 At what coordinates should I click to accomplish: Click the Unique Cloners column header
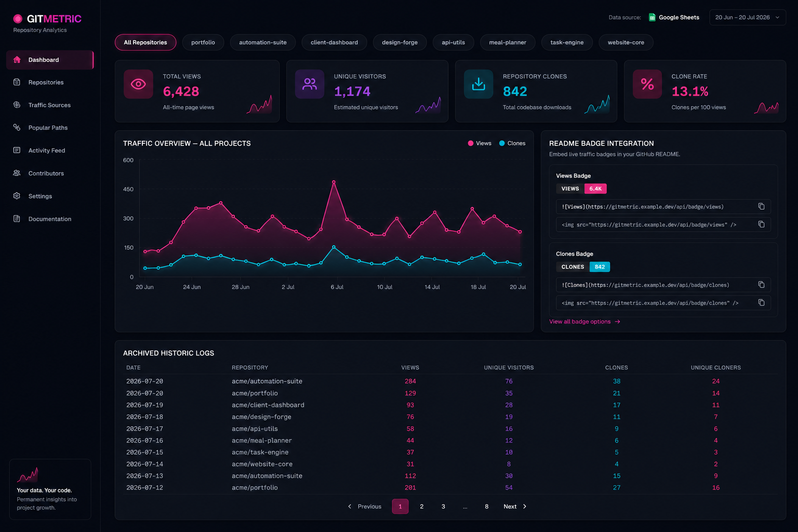pos(715,368)
